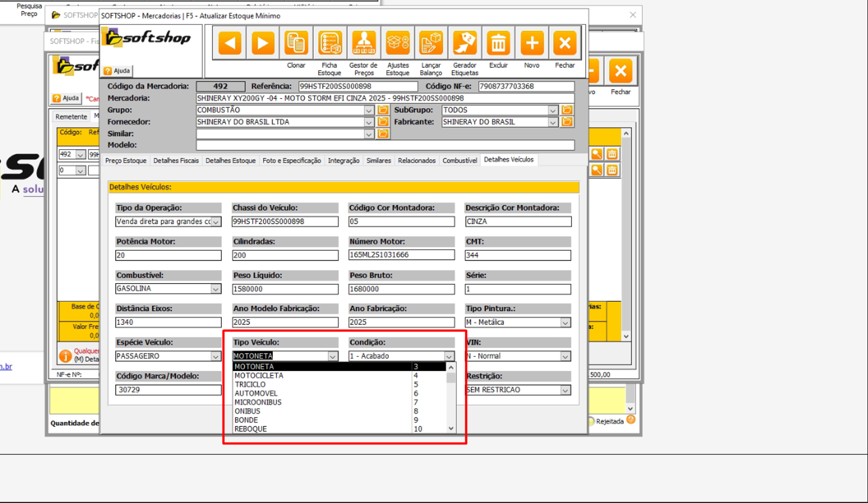Viewport: 868px width, 503px height.
Task: Switch to the Preço Estoque tab
Action: click(x=126, y=160)
